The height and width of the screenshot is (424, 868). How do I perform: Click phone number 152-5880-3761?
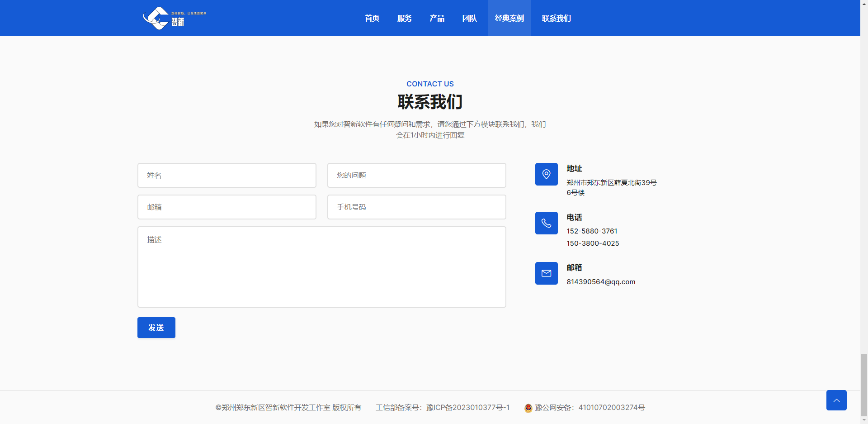pyautogui.click(x=592, y=231)
